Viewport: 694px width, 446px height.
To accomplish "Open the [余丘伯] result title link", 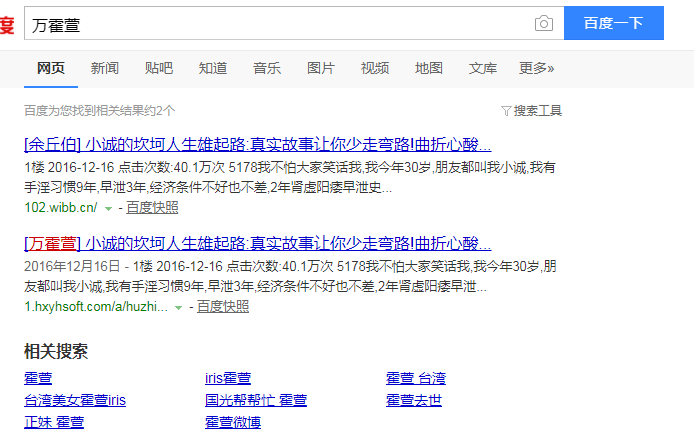I will tap(258, 144).
